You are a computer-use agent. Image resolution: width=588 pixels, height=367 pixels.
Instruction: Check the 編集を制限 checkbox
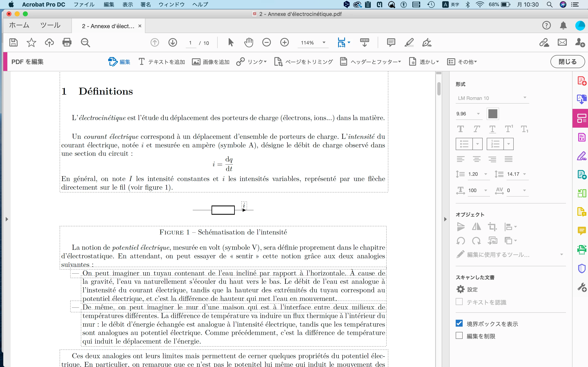coord(459,336)
